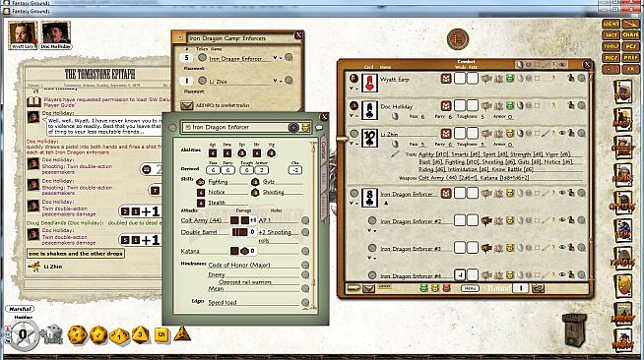644x360 pixels.
Task: Pick up the d12 die
Action: click(98, 335)
